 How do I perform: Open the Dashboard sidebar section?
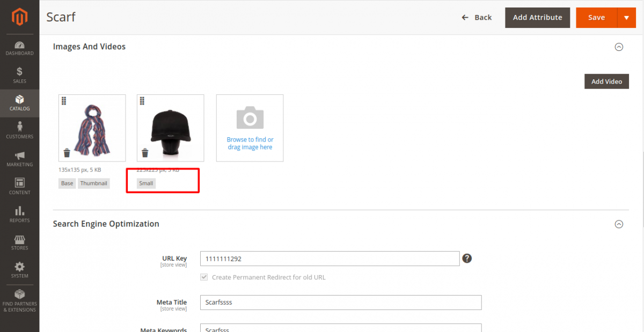point(19,48)
